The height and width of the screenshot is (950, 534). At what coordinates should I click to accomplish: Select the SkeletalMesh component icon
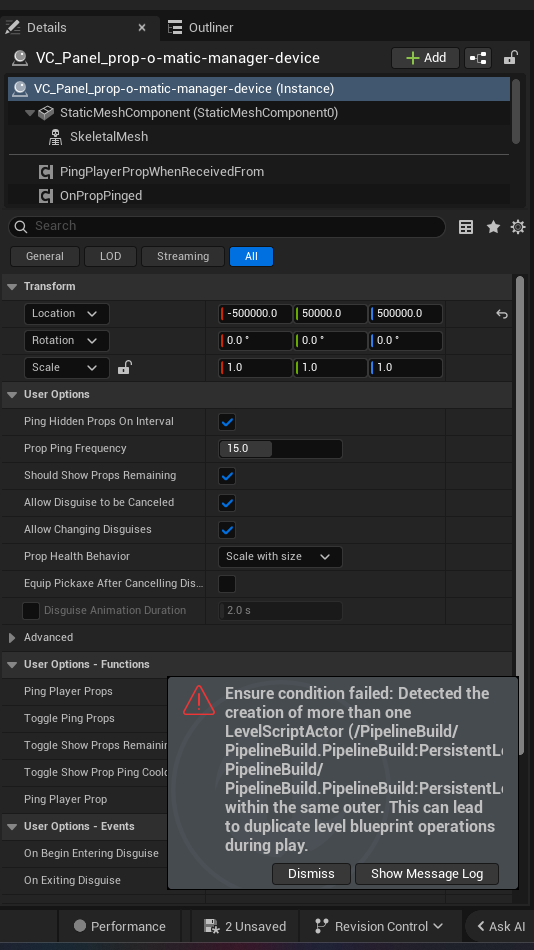pos(55,137)
